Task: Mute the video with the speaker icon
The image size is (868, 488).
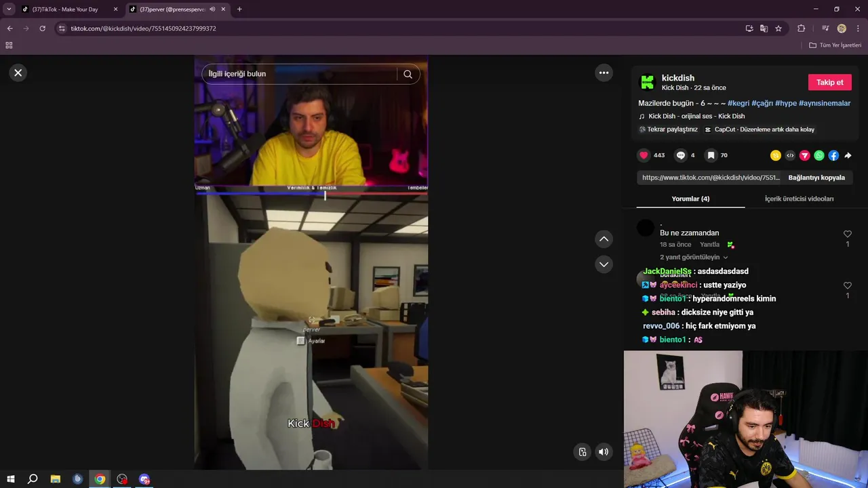Action: pos(604,452)
